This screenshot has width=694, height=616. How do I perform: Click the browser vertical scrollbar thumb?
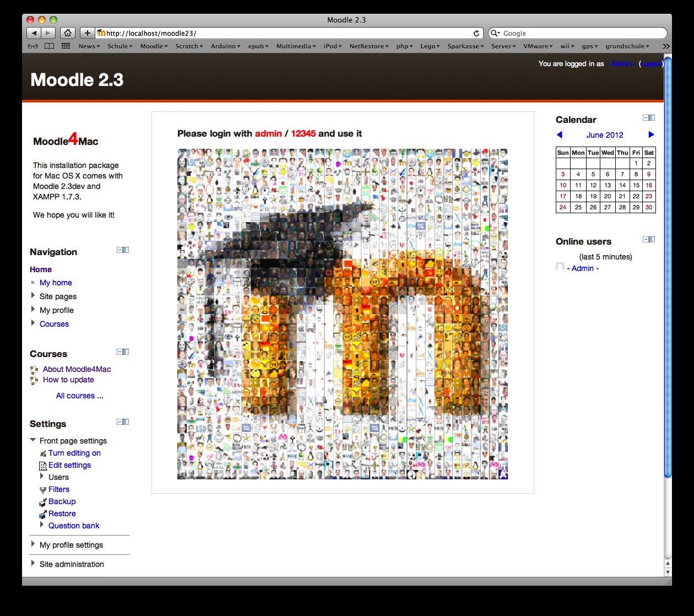[668, 267]
